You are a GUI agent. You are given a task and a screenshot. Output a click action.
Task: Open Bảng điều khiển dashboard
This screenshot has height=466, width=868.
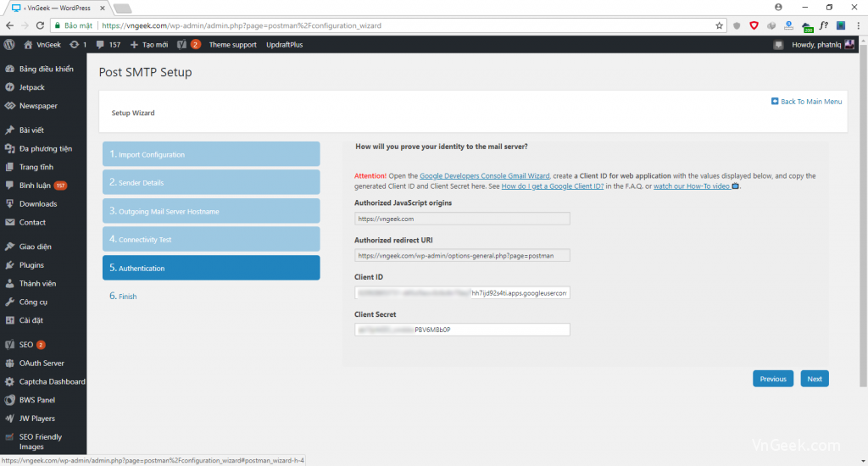(x=43, y=69)
